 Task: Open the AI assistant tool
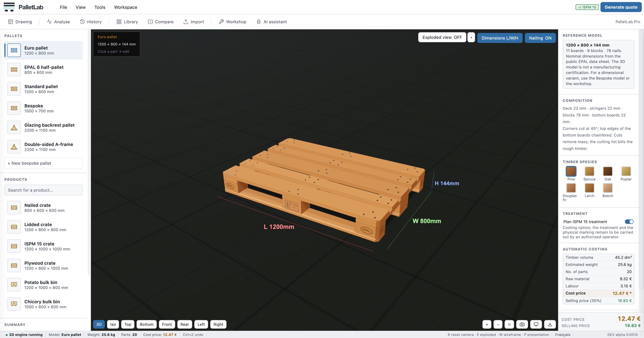[272, 22]
